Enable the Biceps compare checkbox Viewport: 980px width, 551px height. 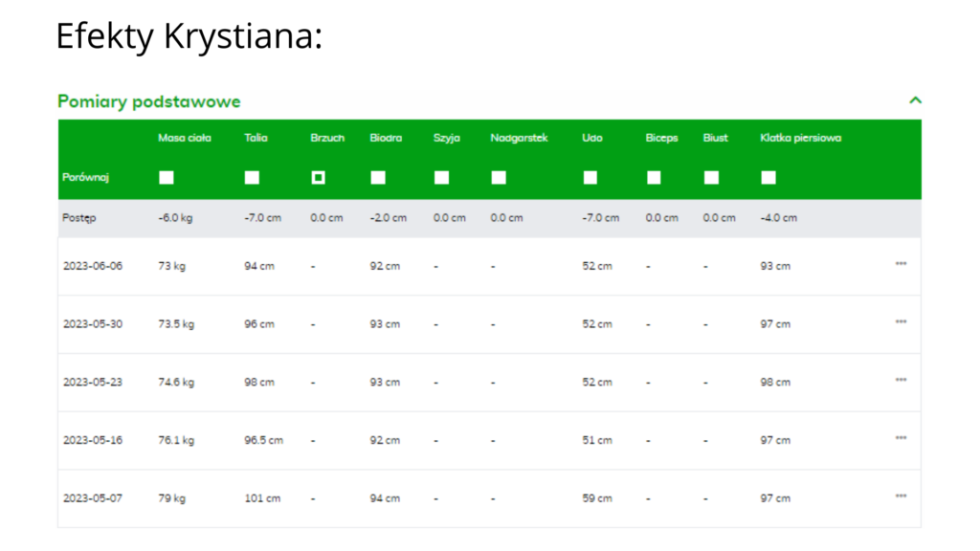coord(654,178)
